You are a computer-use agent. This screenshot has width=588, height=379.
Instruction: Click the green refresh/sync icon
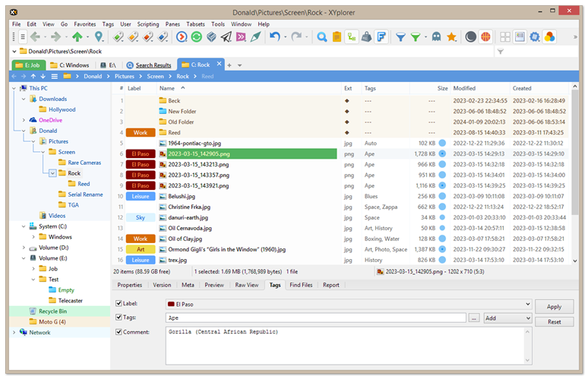point(197,36)
